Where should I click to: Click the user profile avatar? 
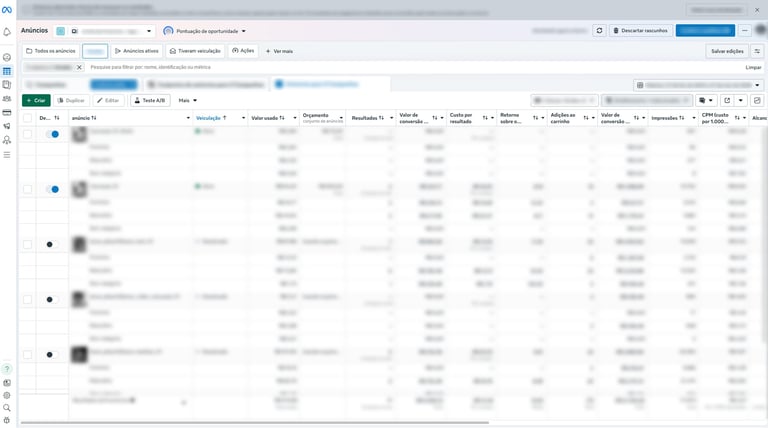pos(761,30)
